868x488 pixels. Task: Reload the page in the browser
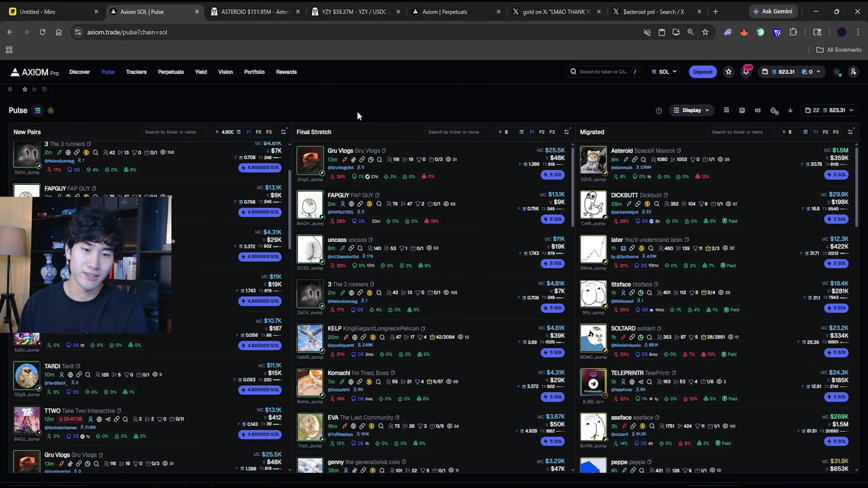click(x=42, y=32)
